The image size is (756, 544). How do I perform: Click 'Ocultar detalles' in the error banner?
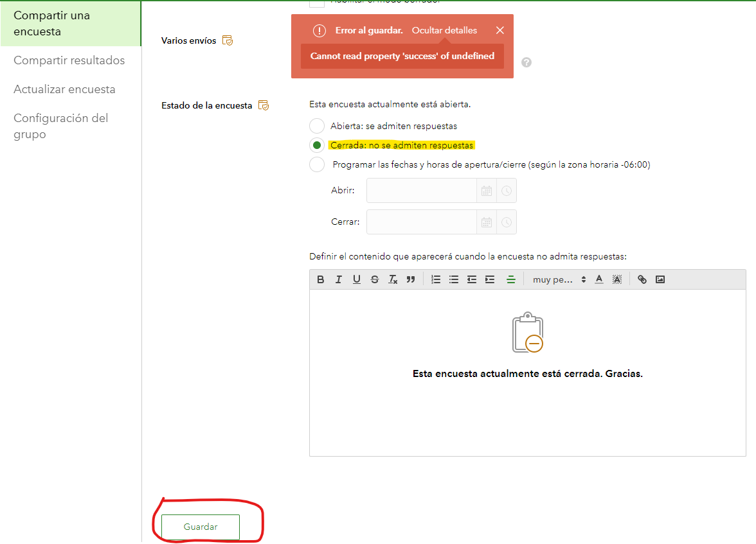(x=444, y=30)
